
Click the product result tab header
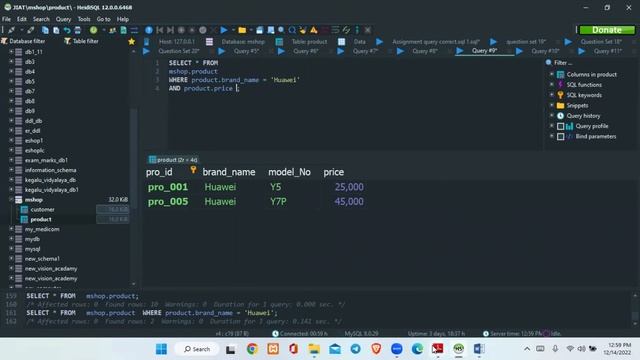[173, 160]
